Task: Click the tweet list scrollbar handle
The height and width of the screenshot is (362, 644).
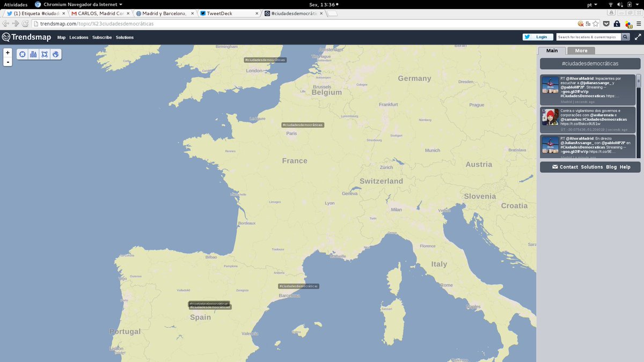Action: (x=639, y=80)
